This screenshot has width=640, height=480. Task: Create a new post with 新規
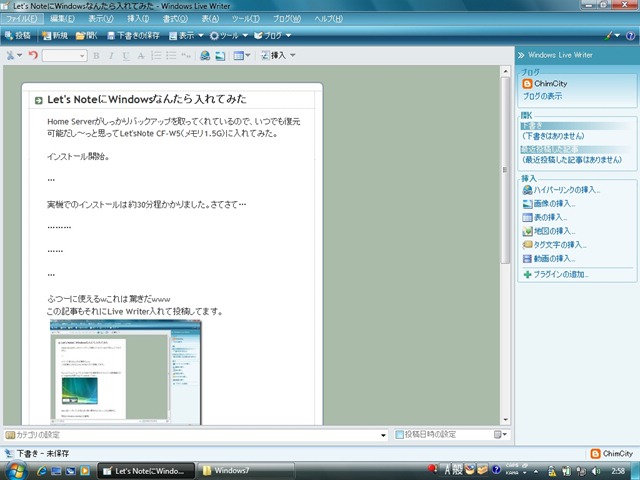[55, 36]
